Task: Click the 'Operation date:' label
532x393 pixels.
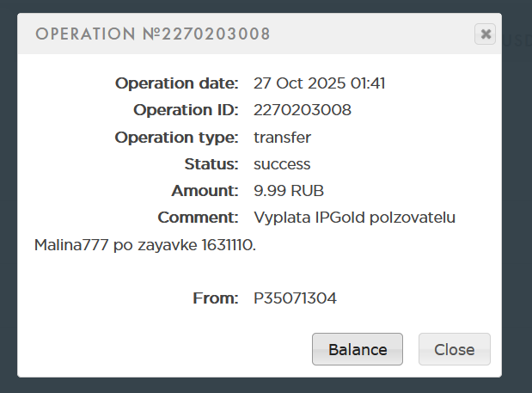Action: pos(176,83)
